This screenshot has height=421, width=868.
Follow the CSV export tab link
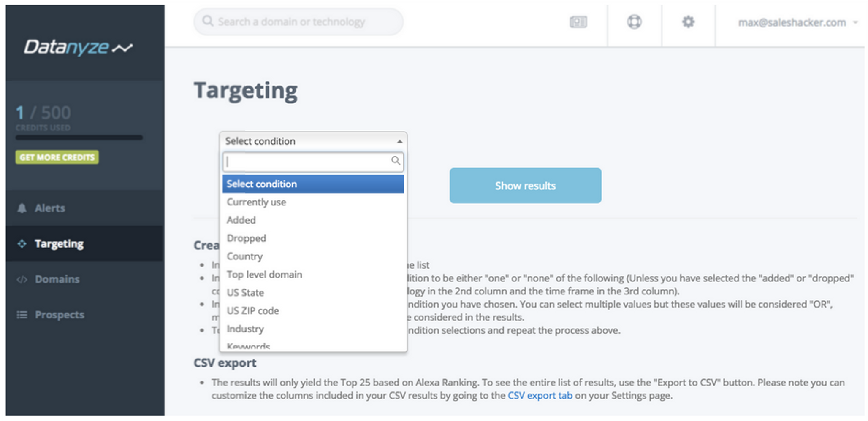coord(540,396)
